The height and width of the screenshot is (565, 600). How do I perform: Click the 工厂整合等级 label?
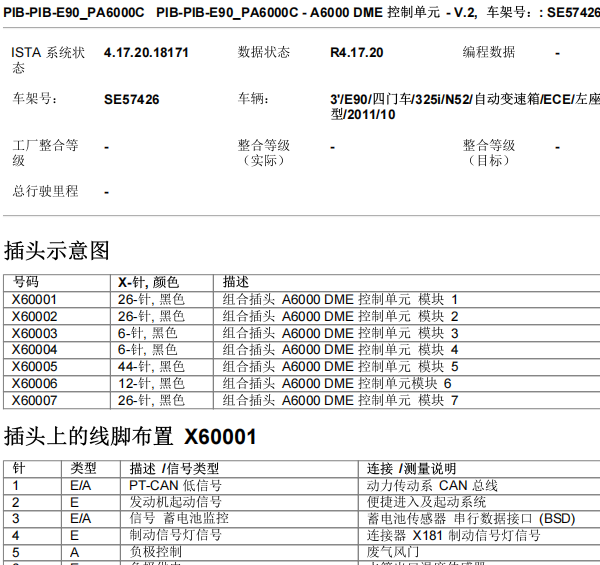(x=45, y=153)
